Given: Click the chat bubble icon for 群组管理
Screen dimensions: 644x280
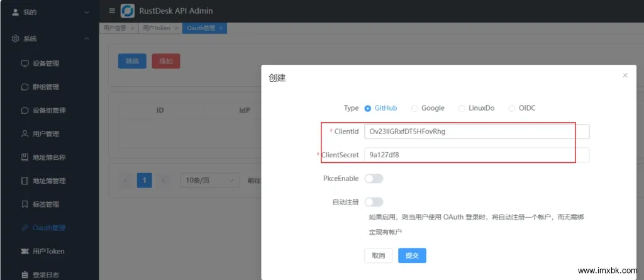Looking at the screenshot, I should pos(25,87).
